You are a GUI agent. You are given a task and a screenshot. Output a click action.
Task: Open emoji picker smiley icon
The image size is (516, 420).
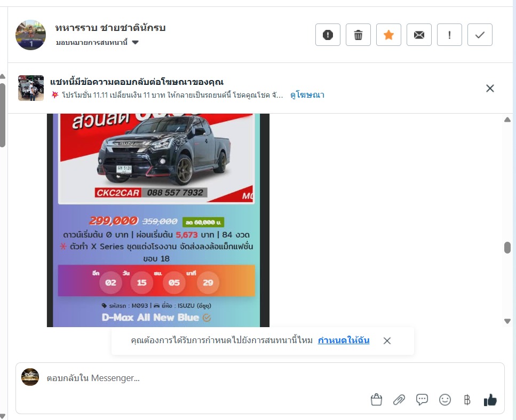445,400
